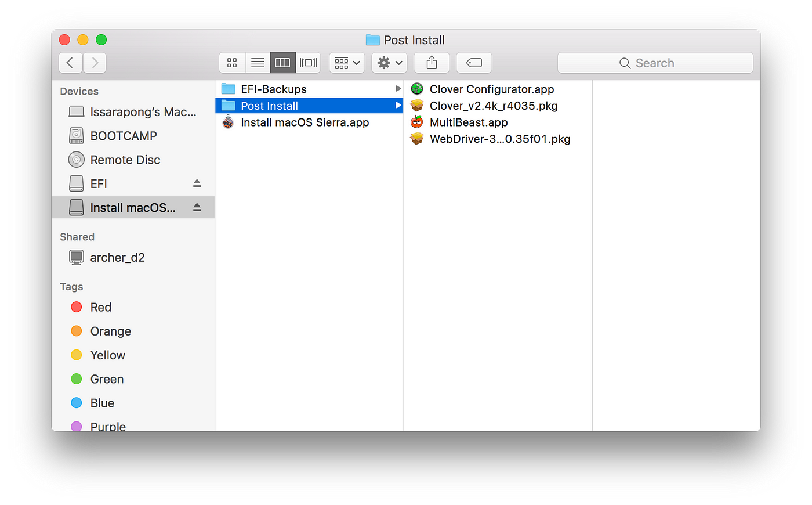The height and width of the screenshot is (505, 812).
Task: Click the Post Install title folder icon
Action: (x=373, y=40)
